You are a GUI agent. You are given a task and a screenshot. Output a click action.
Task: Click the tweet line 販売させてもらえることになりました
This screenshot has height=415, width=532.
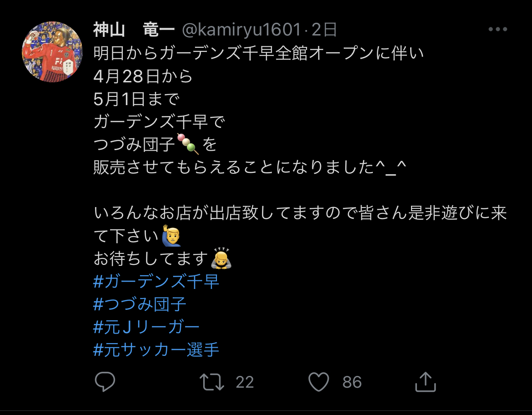pyautogui.click(x=234, y=167)
